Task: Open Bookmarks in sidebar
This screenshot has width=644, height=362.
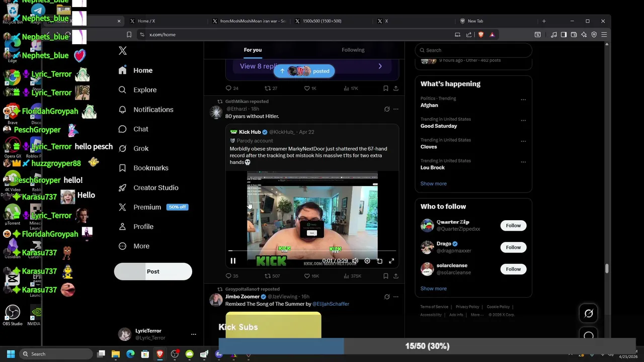Action: click(143, 168)
